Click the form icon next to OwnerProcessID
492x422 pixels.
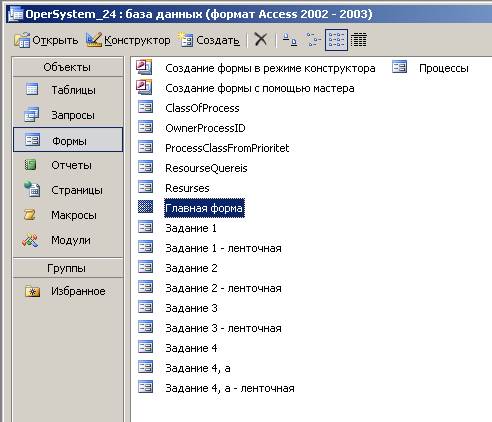145,127
